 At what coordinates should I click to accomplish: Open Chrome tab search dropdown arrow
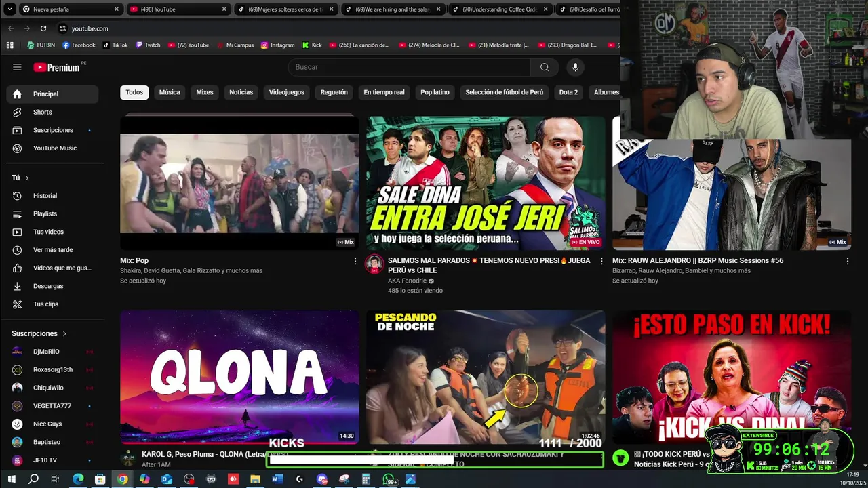(x=11, y=9)
